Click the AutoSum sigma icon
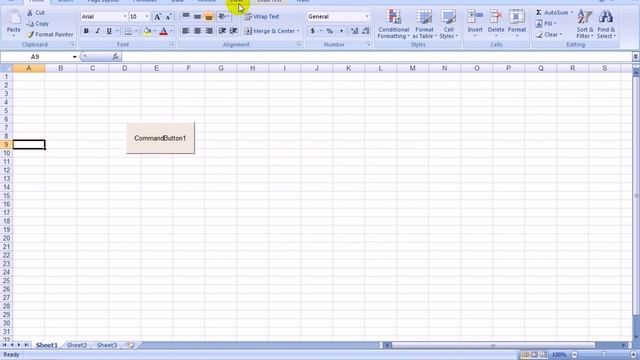 coord(539,13)
